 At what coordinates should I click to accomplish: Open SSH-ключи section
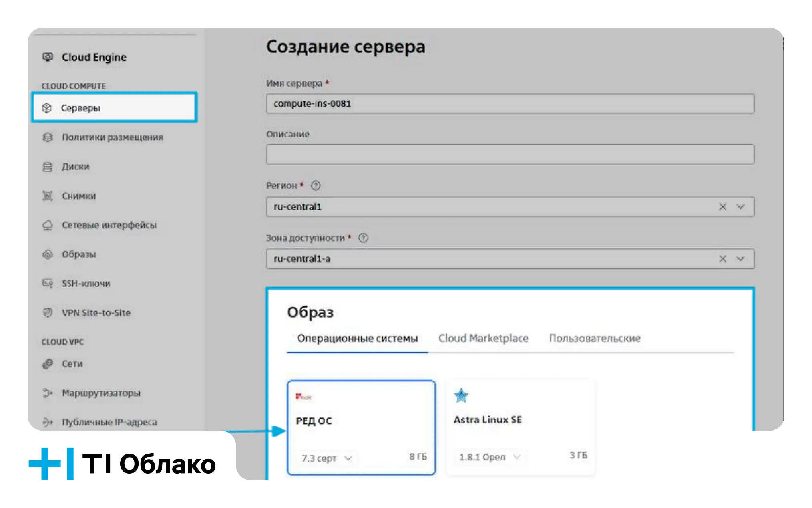[x=86, y=284]
